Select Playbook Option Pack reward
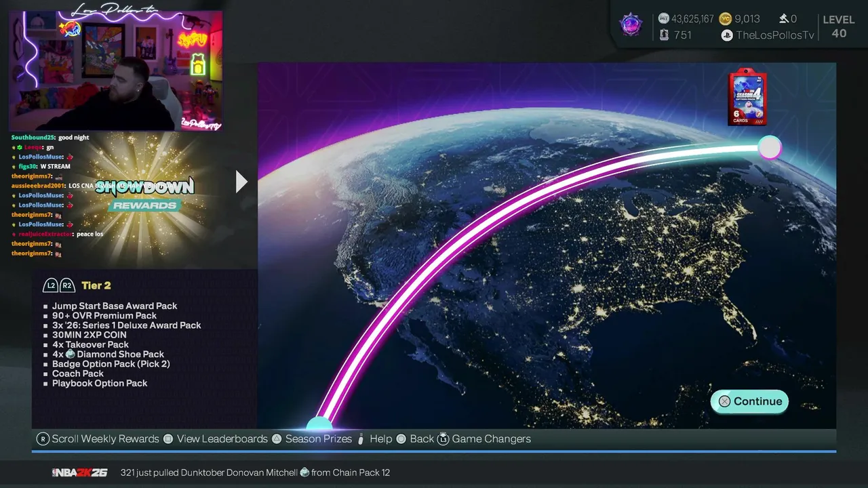This screenshot has width=868, height=488. [x=100, y=383]
